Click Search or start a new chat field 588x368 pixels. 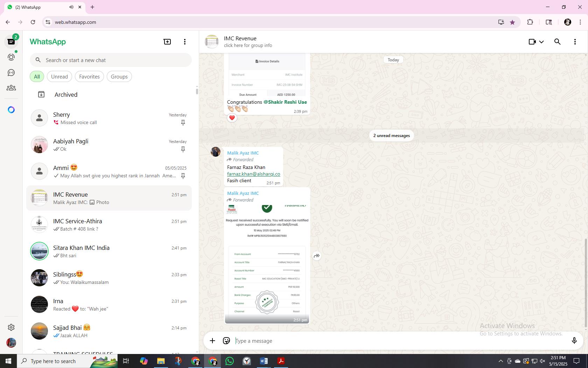(x=111, y=60)
